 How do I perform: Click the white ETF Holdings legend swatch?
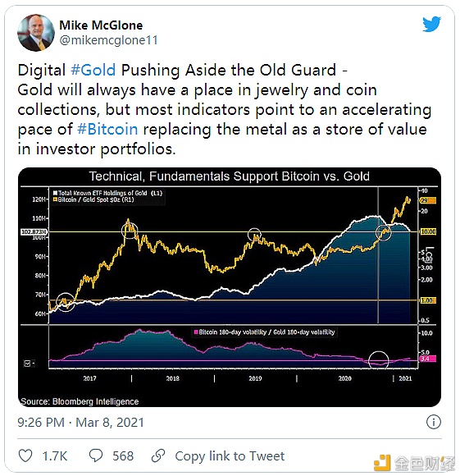55,193
